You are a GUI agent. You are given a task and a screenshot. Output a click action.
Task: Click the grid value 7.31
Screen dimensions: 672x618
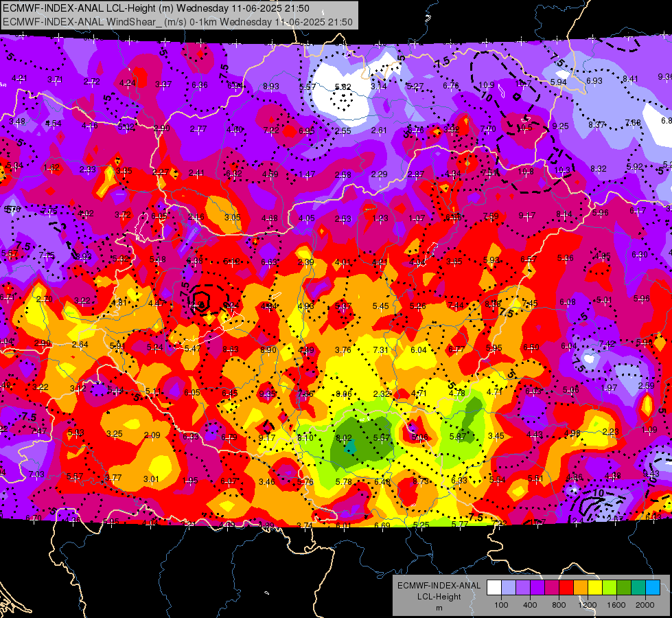pyautogui.click(x=380, y=350)
